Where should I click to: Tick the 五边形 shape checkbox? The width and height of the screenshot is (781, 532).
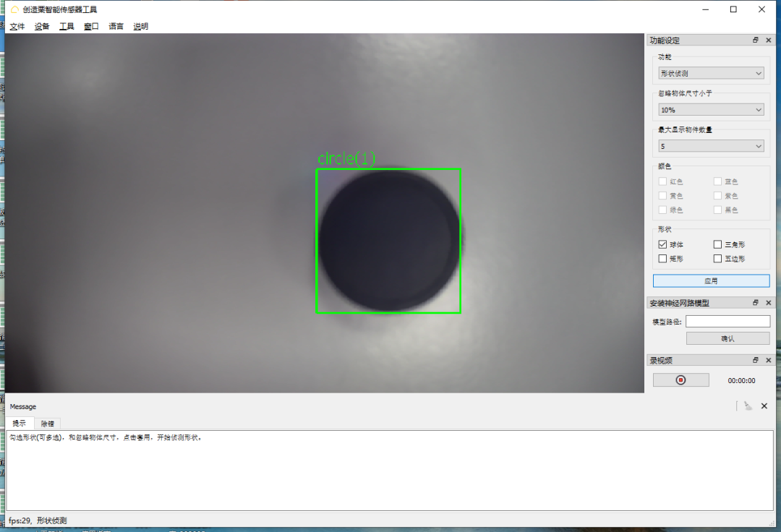(x=717, y=259)
